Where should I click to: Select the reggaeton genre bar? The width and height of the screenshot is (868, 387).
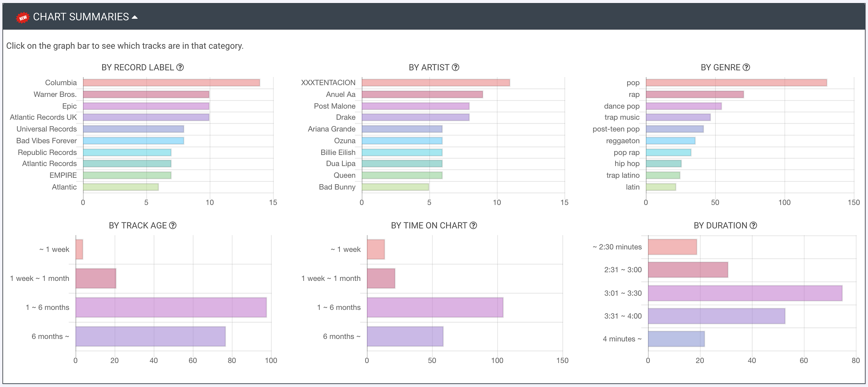click(670, 141)
